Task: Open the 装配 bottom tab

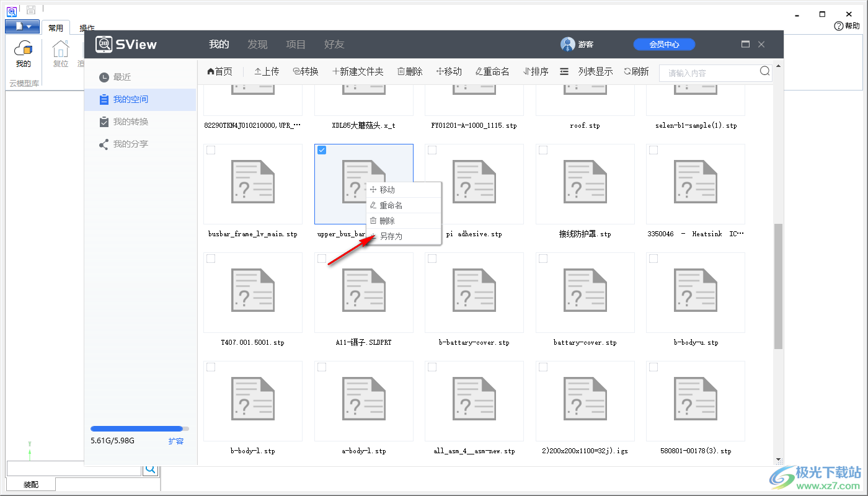Action: pyautogui.click(x=31, y=484)
